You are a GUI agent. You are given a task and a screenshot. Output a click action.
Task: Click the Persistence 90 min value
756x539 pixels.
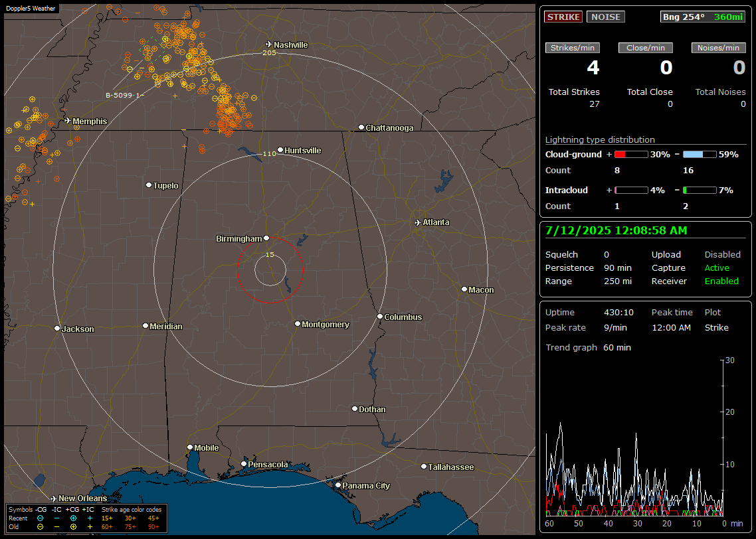tap(618, 268)
